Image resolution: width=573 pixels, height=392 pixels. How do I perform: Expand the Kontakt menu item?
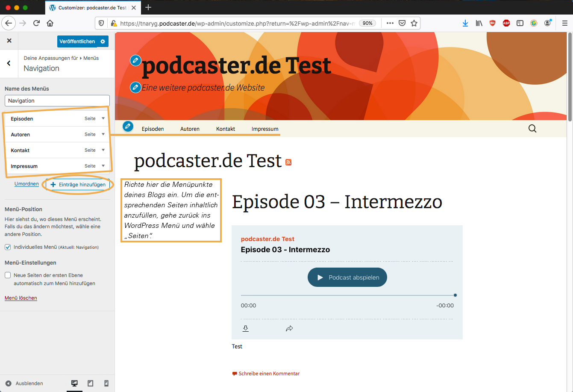coord(103,150)
